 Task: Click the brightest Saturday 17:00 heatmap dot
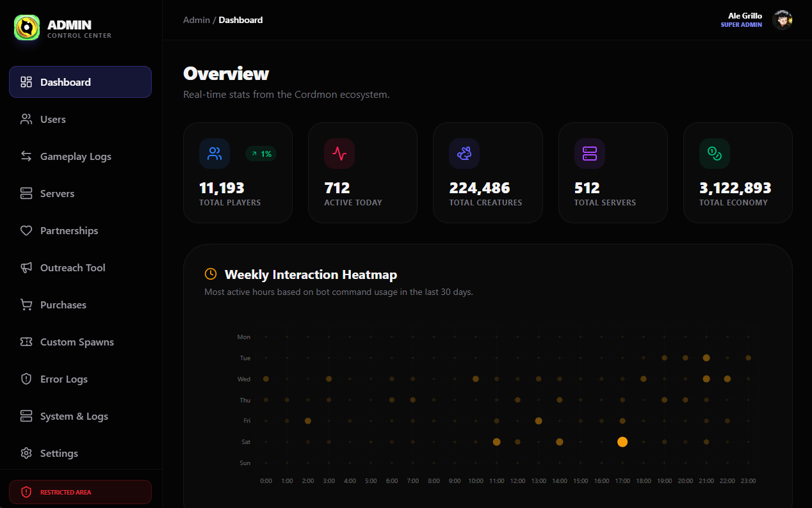[622, 442]
